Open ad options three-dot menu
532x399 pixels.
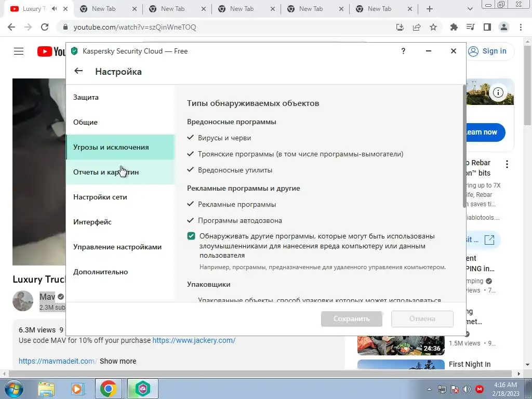click(x=507, y=165)
